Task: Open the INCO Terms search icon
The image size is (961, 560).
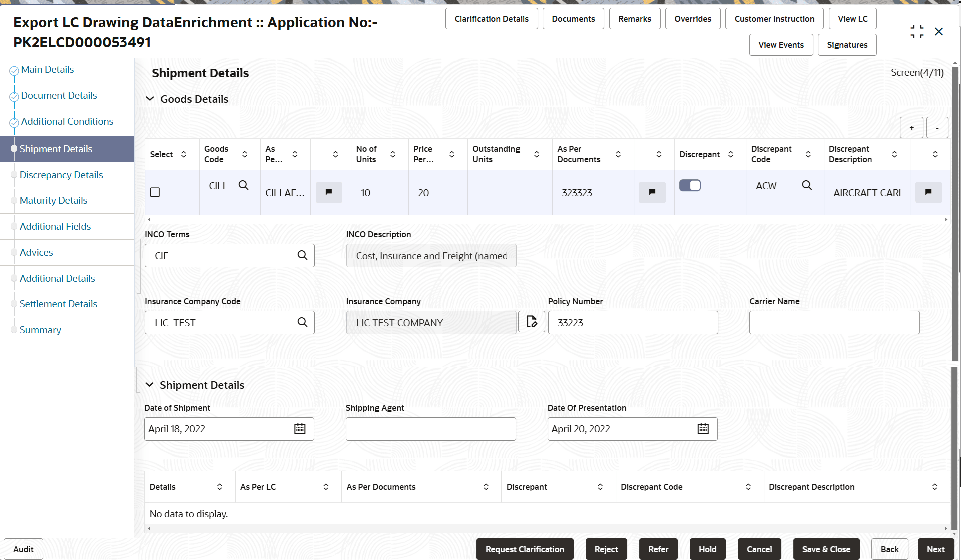Action: pos(303,255)
